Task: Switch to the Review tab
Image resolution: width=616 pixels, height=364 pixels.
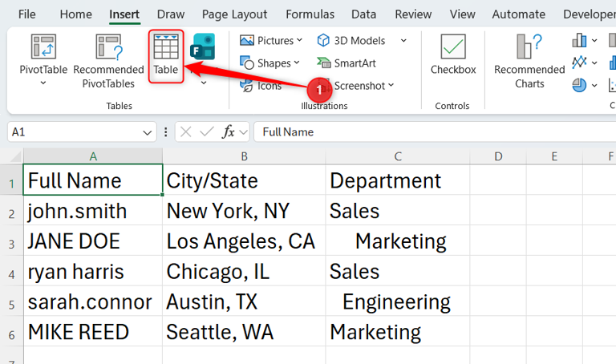Action: [x=413, y=14]
